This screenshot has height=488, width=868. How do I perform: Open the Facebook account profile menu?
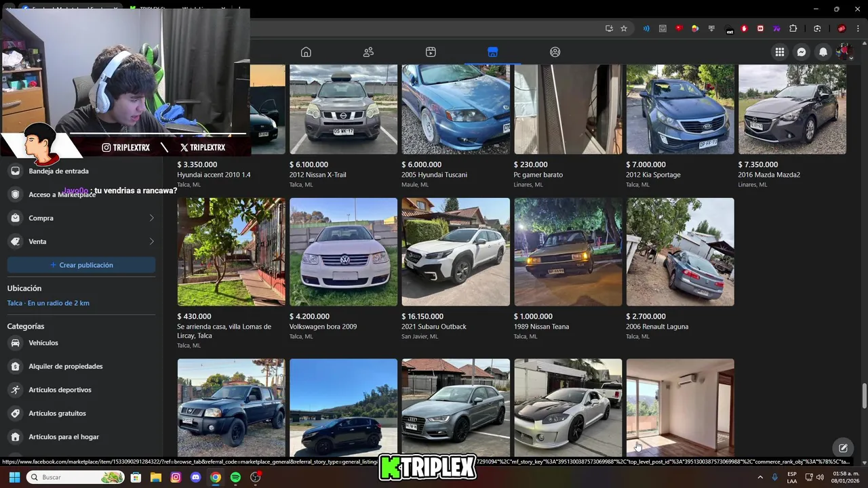(x=844, y=52)
